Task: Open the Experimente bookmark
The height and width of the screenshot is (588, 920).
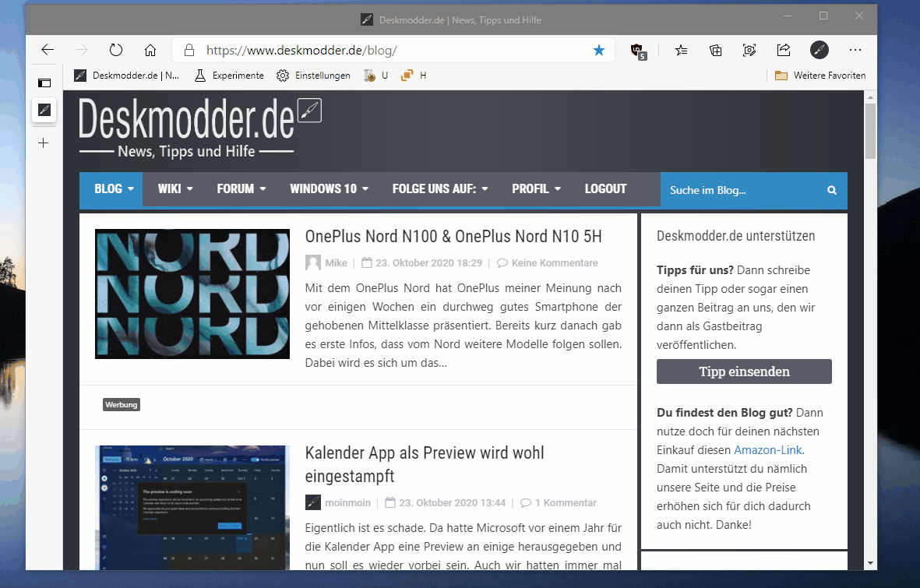Action: (229, 75)
